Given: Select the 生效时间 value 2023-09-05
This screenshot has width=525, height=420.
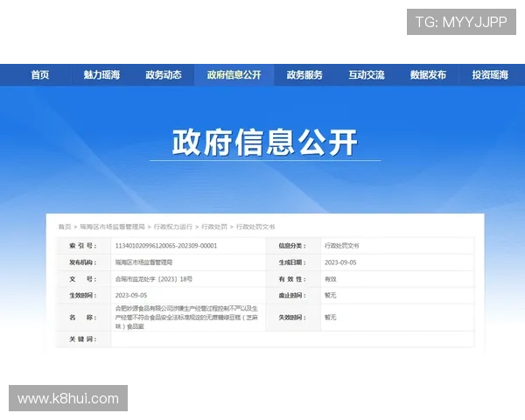Looking at the screenshot, I should [x=131, y=295].
